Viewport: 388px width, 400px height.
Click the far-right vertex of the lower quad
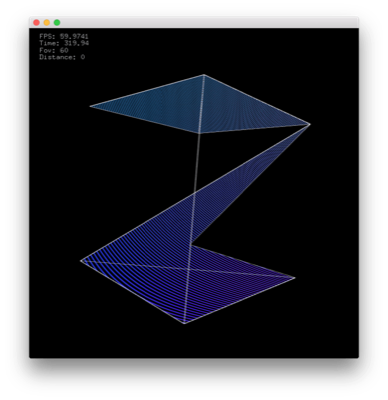click(x=294, y=278)
